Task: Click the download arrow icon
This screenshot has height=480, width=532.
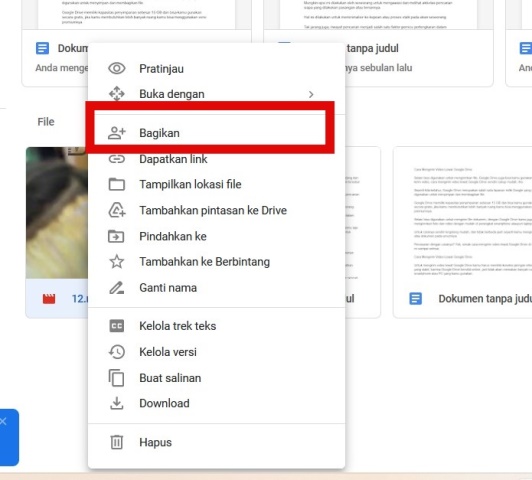Action: pyautogui.click(x=117, y=403)
